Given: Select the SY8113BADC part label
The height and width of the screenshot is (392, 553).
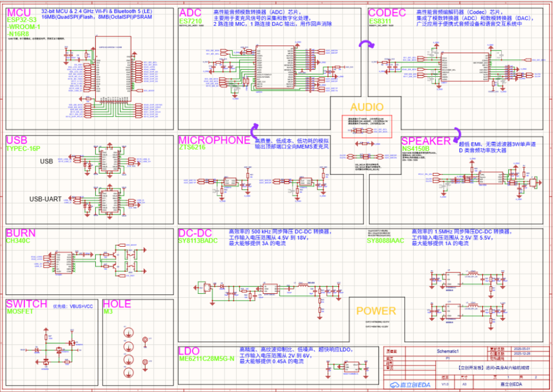Looking at the screenshot, I should (x=198, y=239).
